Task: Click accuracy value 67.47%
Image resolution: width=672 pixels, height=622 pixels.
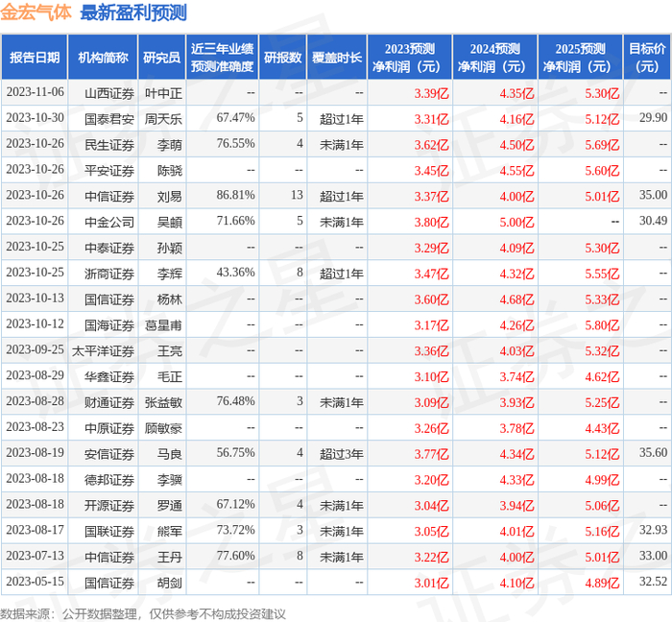Action: click(x=236, y=118)
